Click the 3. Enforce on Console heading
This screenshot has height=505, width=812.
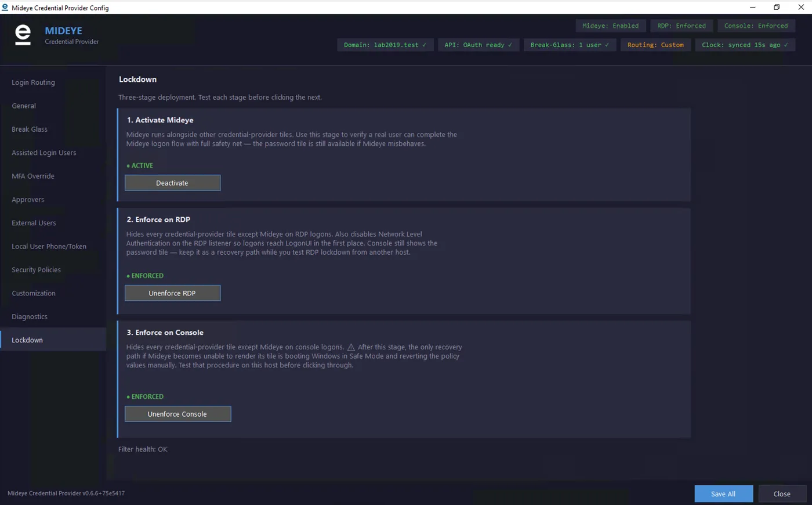[x=165, y=333]
